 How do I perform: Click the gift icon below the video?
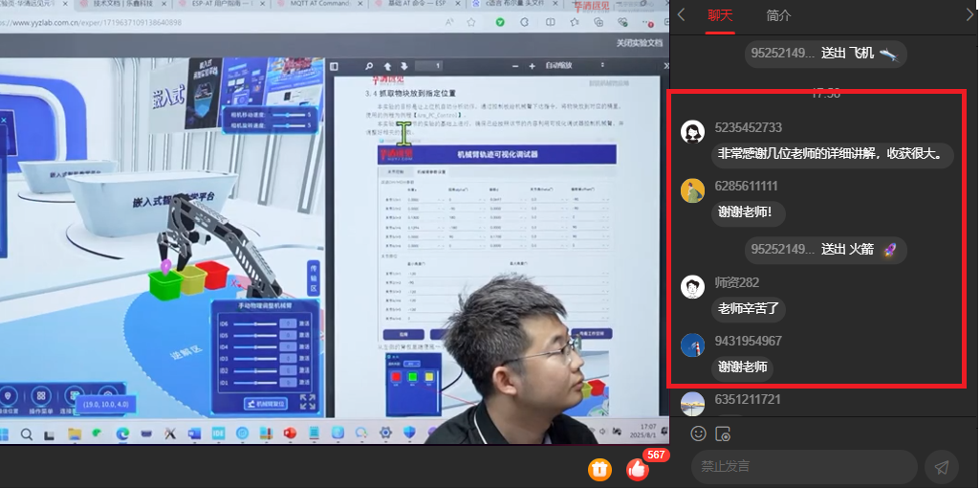[x=599, y=469]
